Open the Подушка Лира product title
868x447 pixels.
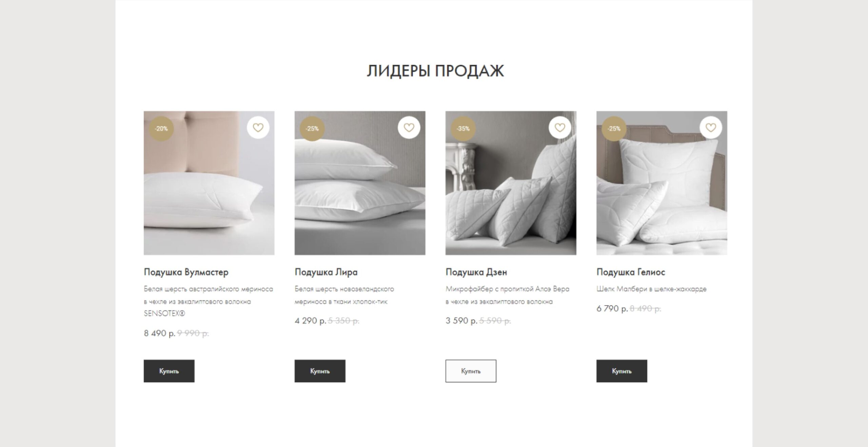[326, 272]
